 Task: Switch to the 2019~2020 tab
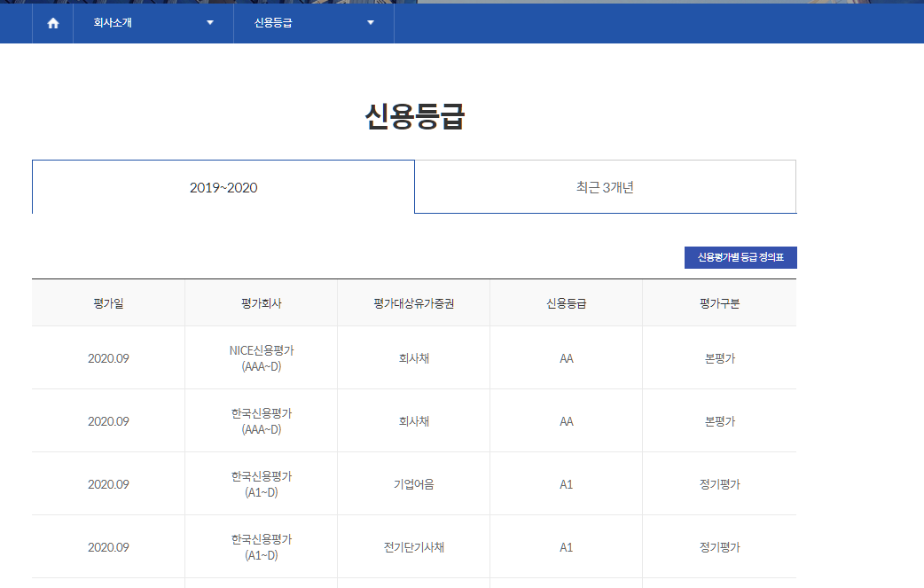pyautogui.click(x=223, y=187)
